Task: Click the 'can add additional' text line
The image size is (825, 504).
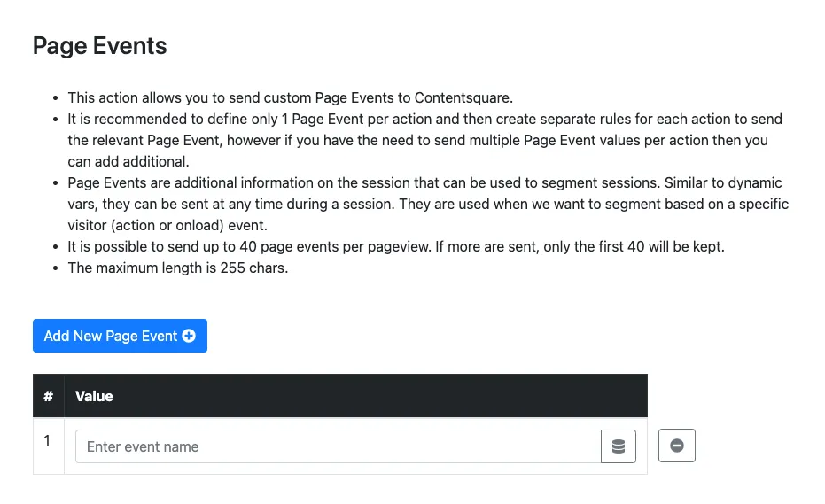Action: [x=128, y=161]
